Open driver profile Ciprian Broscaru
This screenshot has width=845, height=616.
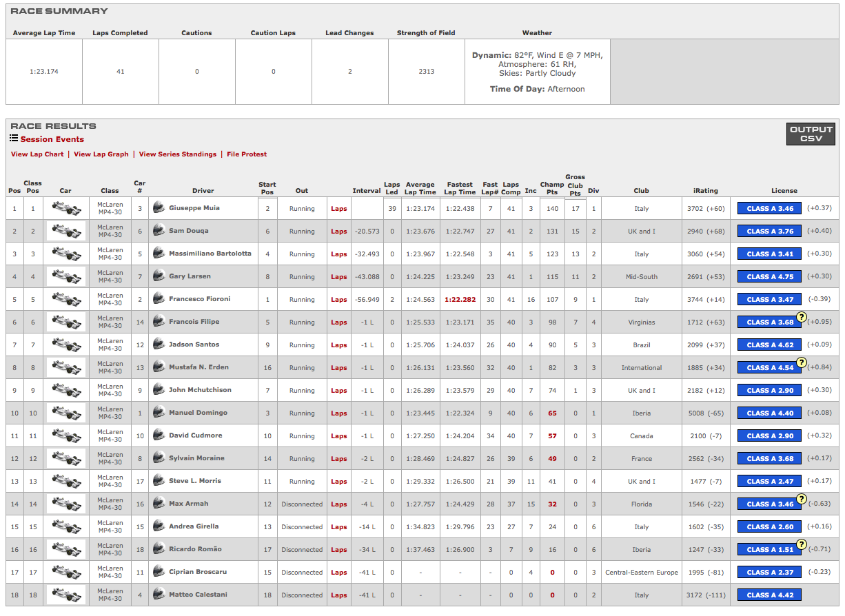[x=198, y=571]
